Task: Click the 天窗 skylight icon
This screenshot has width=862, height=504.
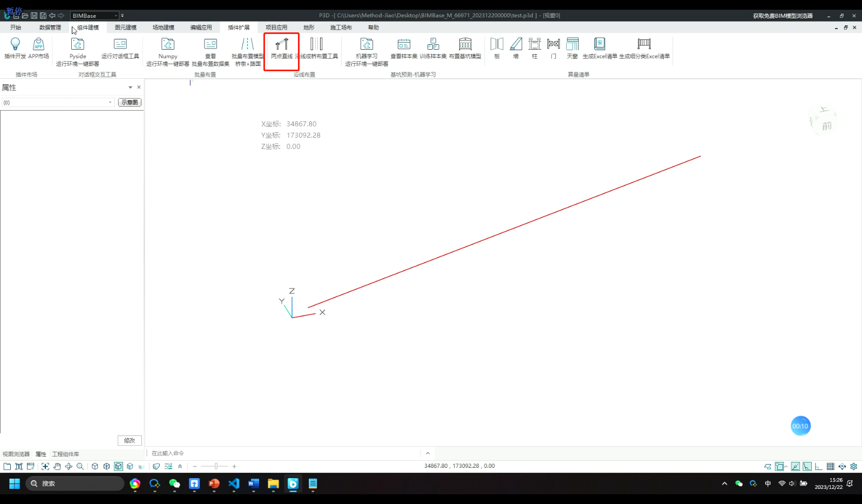Action: [572, 47]
